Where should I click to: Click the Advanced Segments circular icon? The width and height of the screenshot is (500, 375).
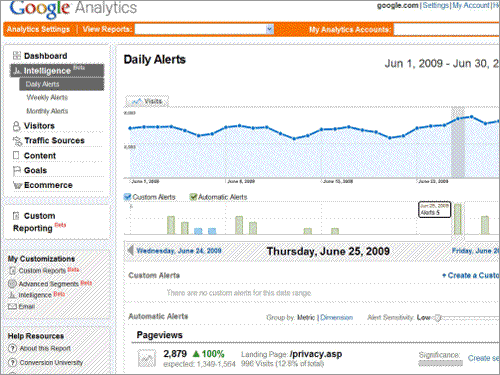click(12, 284)
